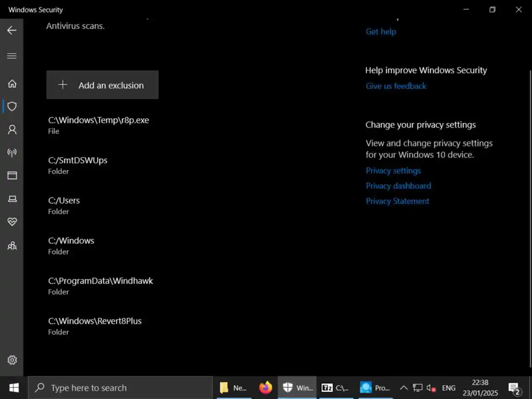Open the clock showing 22:38
532x399 pixels.
480,387
